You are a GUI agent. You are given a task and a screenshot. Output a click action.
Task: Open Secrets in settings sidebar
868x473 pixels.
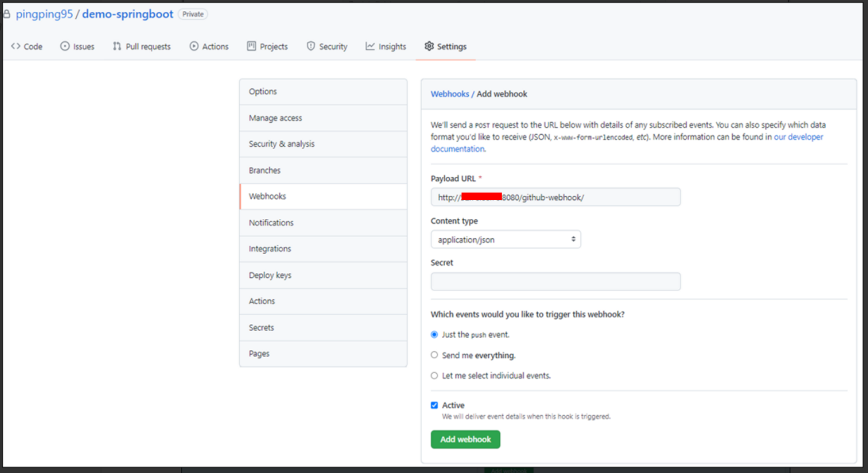[323, 327]
